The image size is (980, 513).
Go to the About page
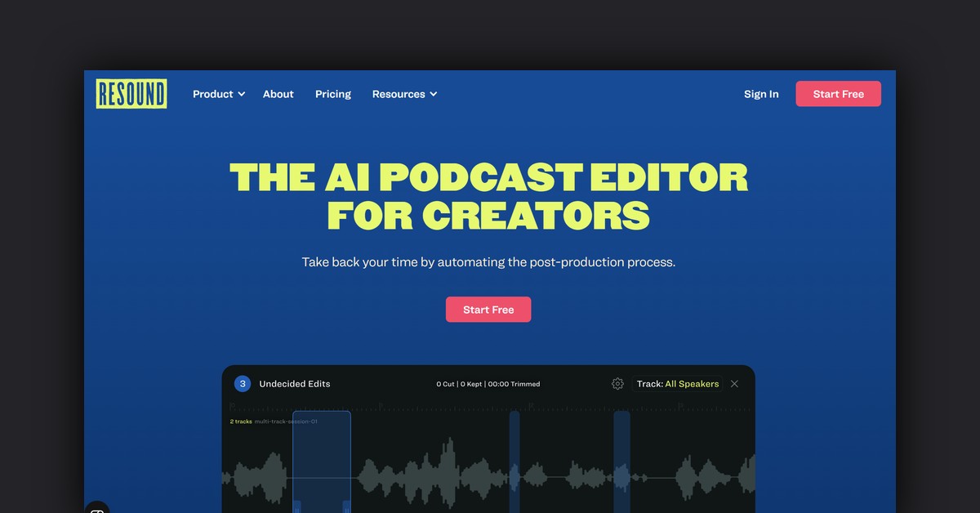(278, 94)
